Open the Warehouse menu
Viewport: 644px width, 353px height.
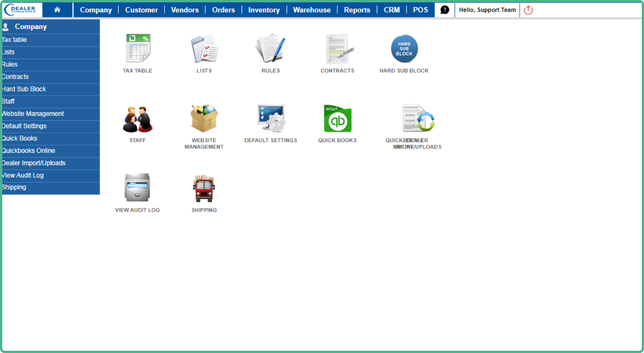[x=312, y=10]
